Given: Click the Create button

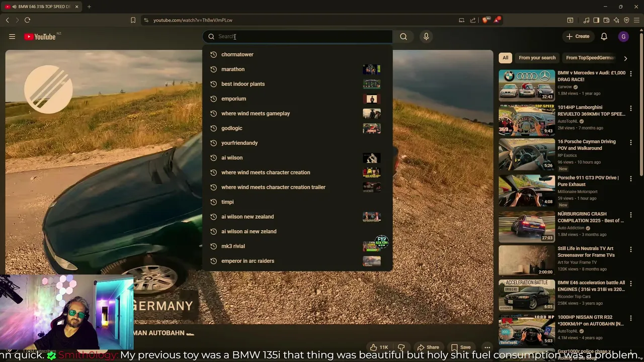Looking at the screenshot, I should coord(578,36).
